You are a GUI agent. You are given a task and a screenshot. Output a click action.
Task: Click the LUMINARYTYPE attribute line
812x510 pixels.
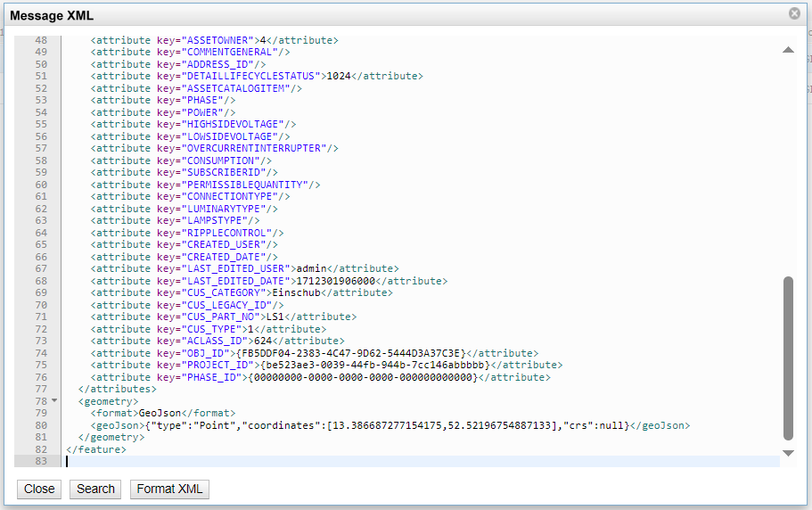point(185,209)
